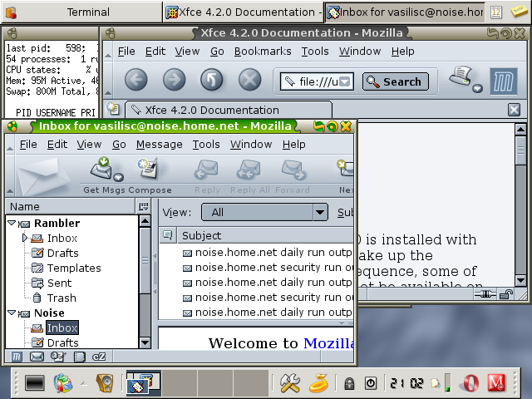
Task: Toggle online/offline plug icon in browser
Action: [x=485, y=293]
